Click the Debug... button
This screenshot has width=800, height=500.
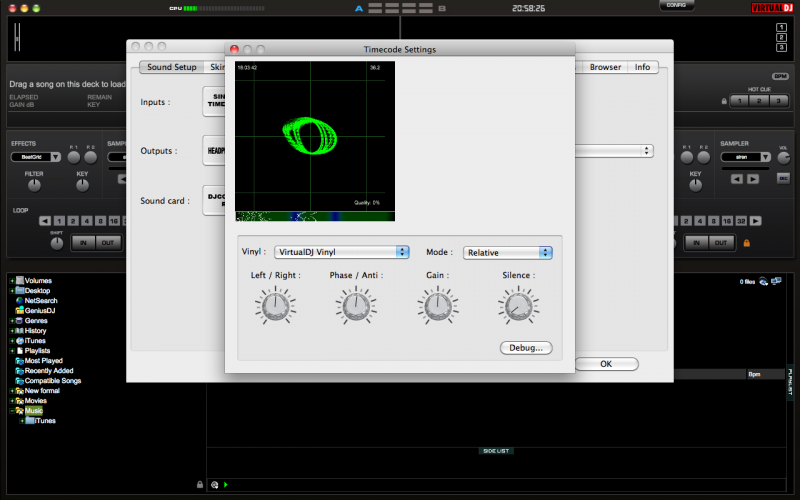[526, 348]
